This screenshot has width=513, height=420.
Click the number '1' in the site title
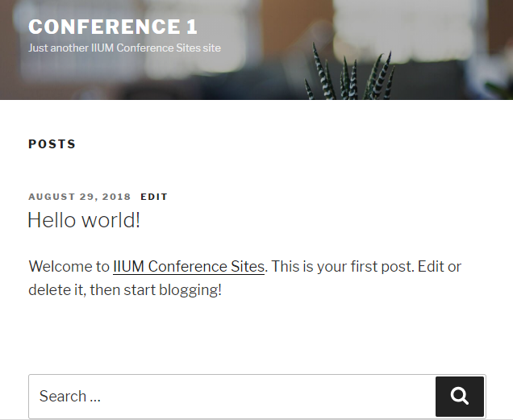(x=192, y=27)
